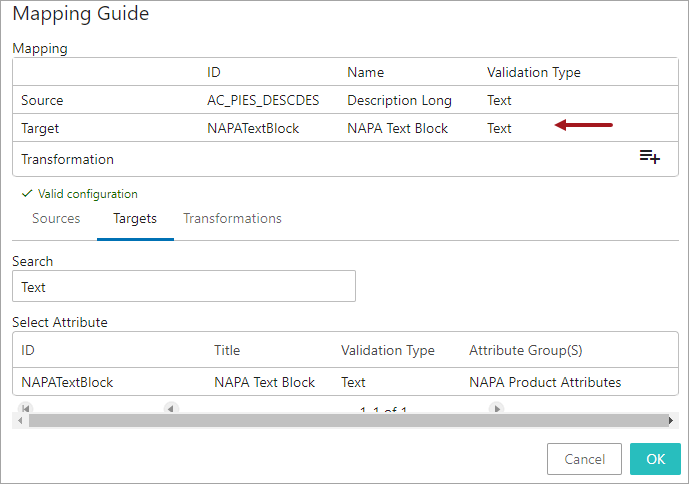Click NAPA Product Attributes group cell

[545, 382]
